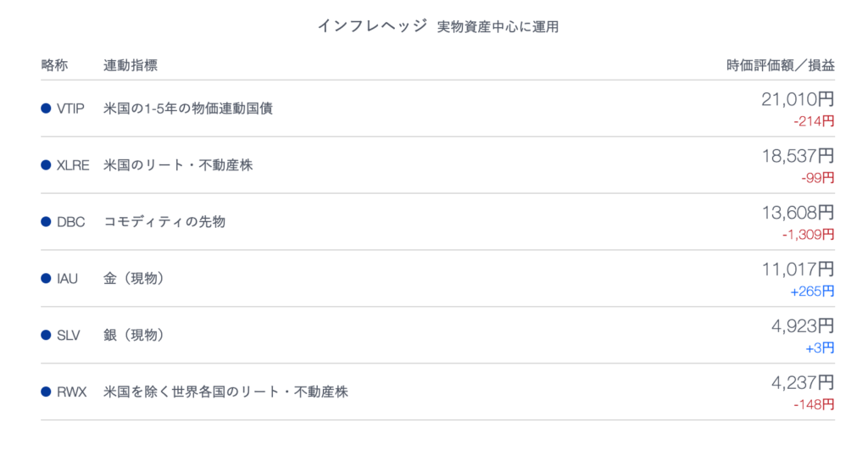Click the 18,537円 XLRE valuation
The width and height of the screenshot is (868, 450).
[x=798, y=156]
